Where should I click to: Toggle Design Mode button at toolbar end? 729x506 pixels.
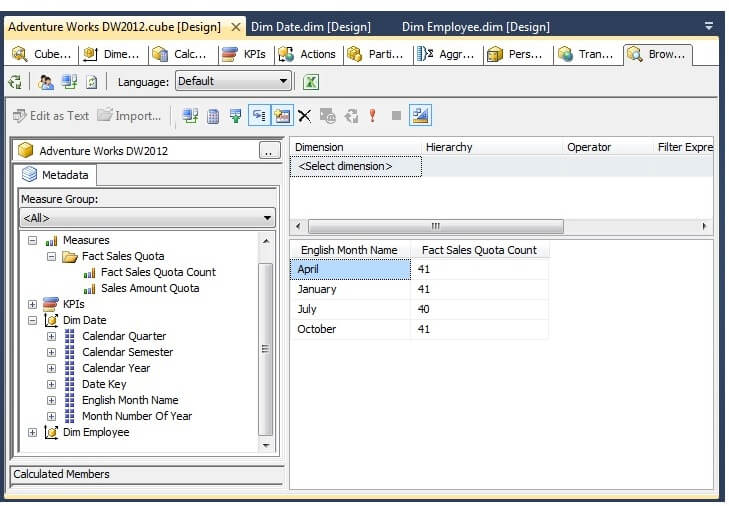(421, 116)
